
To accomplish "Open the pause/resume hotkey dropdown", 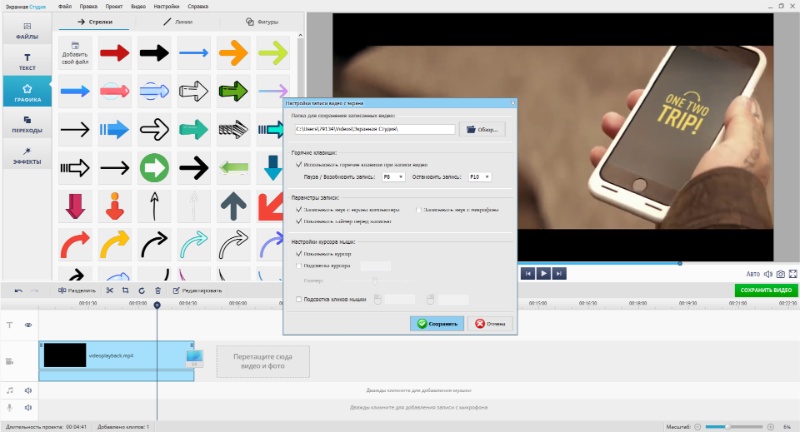I will (x=393, y=177).
